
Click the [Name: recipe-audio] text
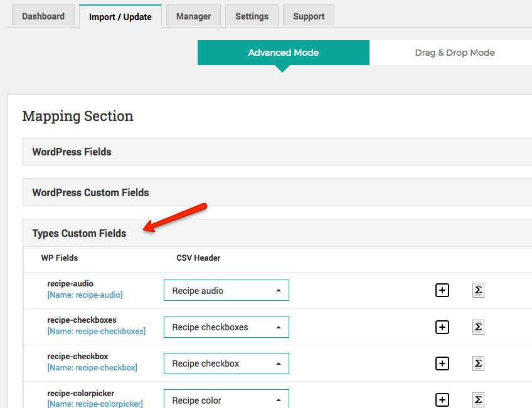tap(85, 295)
